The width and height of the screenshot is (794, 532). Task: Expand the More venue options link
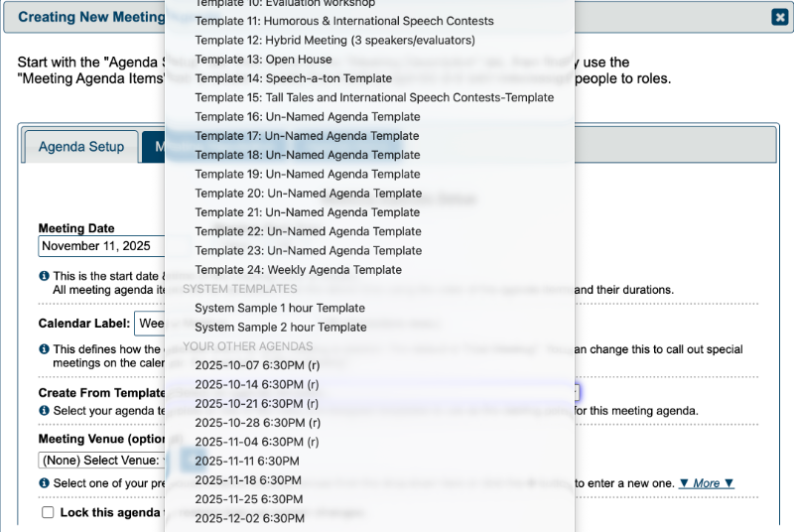706,483
